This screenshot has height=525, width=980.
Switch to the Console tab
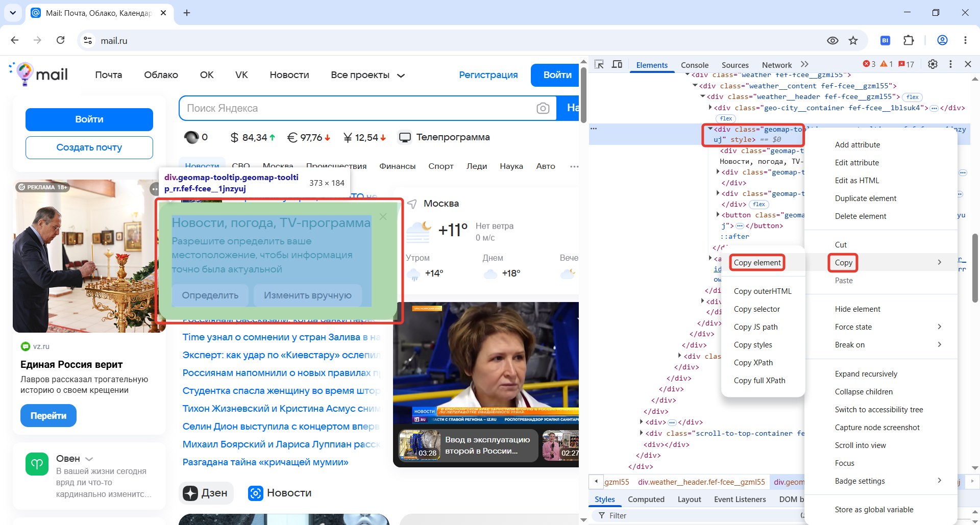click(695, 65)
